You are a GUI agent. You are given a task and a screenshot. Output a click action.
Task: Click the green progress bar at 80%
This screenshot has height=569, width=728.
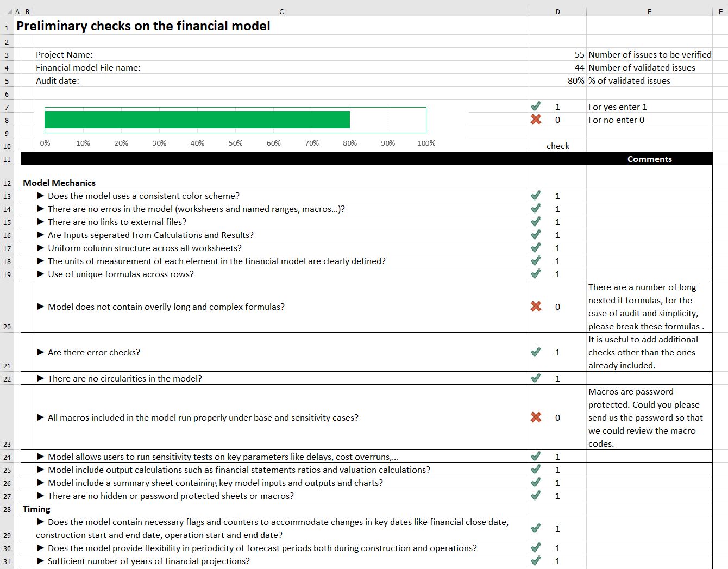click(x=197, y=120)
